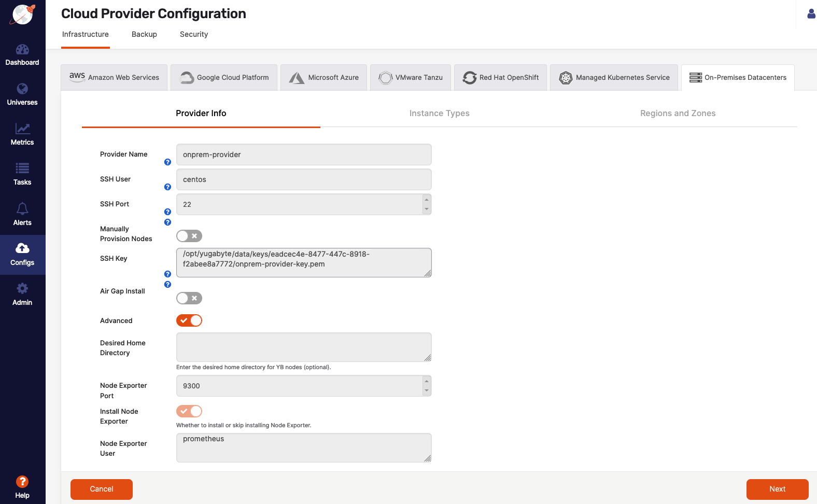
Task: Turn off the Advanced toggle
Action: click(x=189, y=320)
